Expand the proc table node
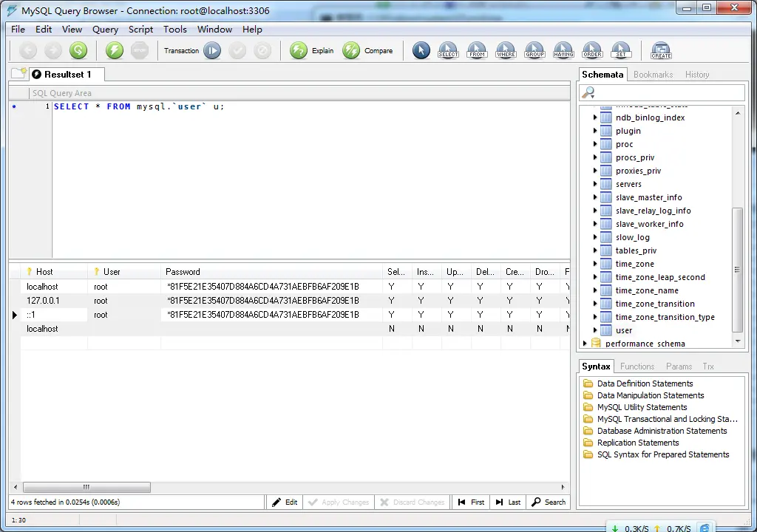Image resolution: width=757 pixels, height=532 pixels. click(x=595, y=144)
